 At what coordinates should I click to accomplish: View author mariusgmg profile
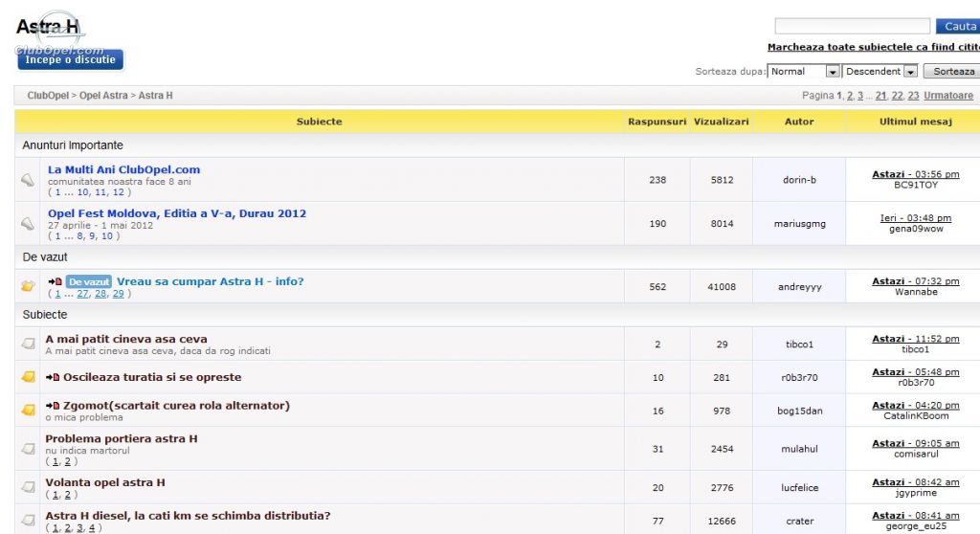click(x=799, y=224)
